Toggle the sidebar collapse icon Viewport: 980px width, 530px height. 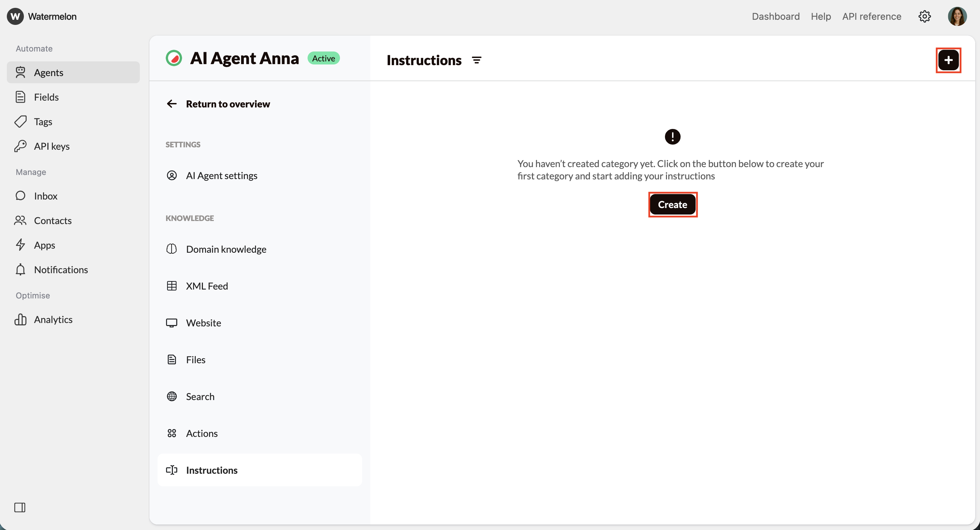click(20, 507)
